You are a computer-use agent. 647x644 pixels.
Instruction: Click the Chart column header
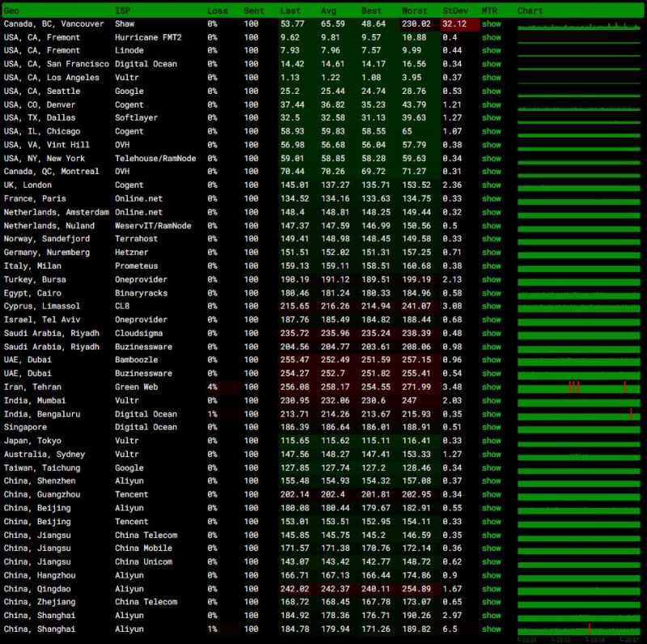pos(531,11)
